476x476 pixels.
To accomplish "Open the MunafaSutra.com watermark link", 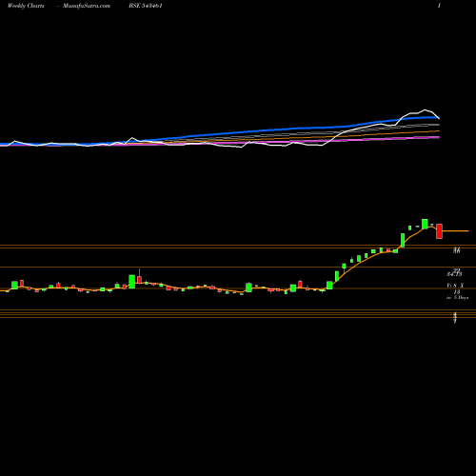I will click(87, 6).
